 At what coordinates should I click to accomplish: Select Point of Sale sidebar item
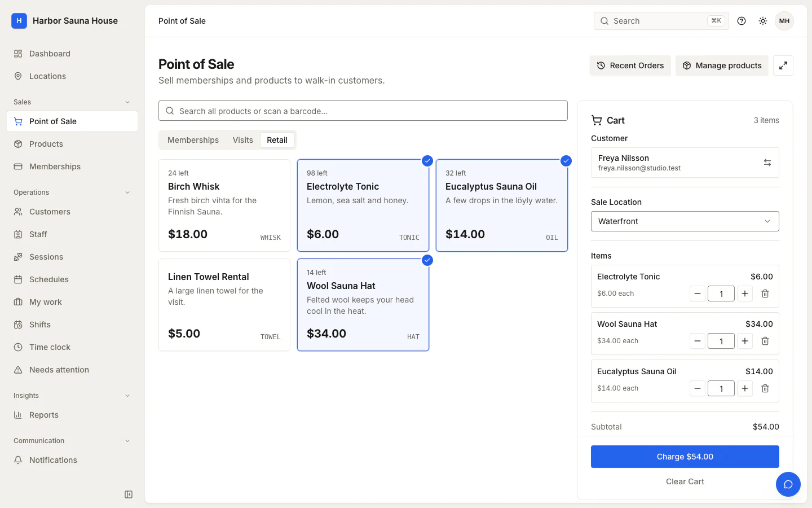(72, 121)
